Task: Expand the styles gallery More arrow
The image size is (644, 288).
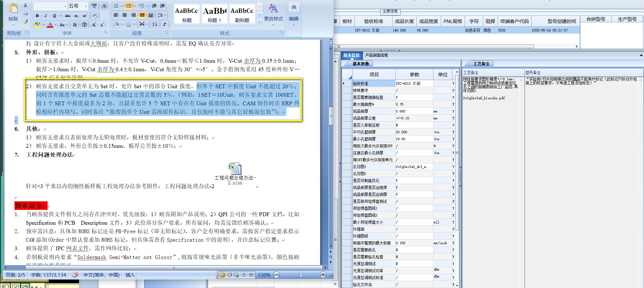Action: 260,22
